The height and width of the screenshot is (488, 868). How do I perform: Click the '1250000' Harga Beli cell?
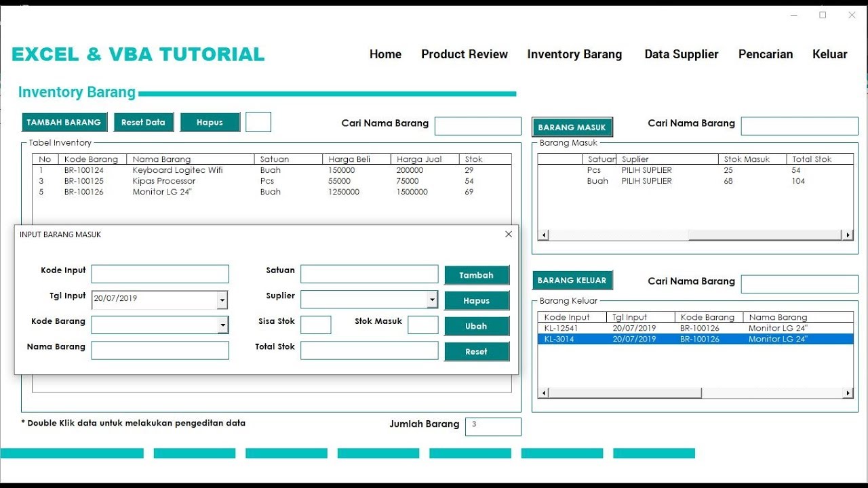[344, 192]
